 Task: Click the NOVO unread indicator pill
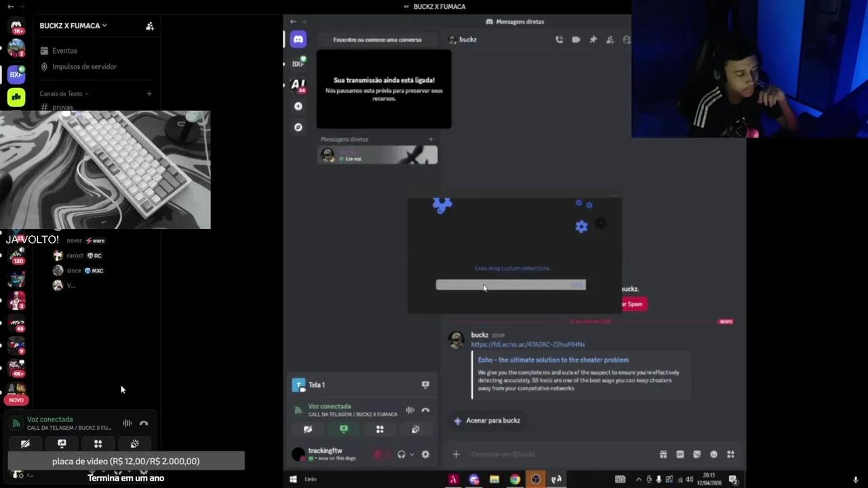tap(16, 400)
